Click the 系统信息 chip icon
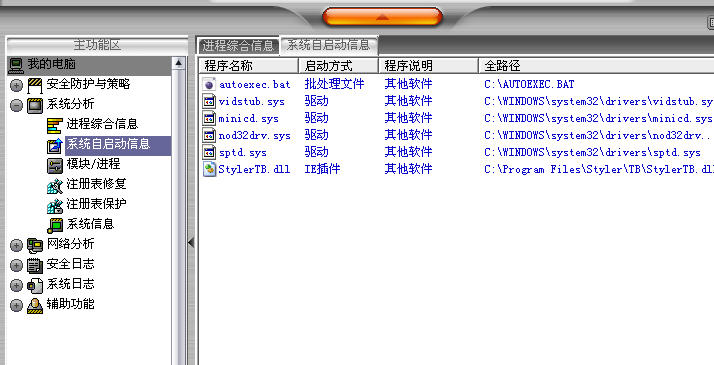The height and width of the screenshot is (365, 714). [x=55, y=225]
